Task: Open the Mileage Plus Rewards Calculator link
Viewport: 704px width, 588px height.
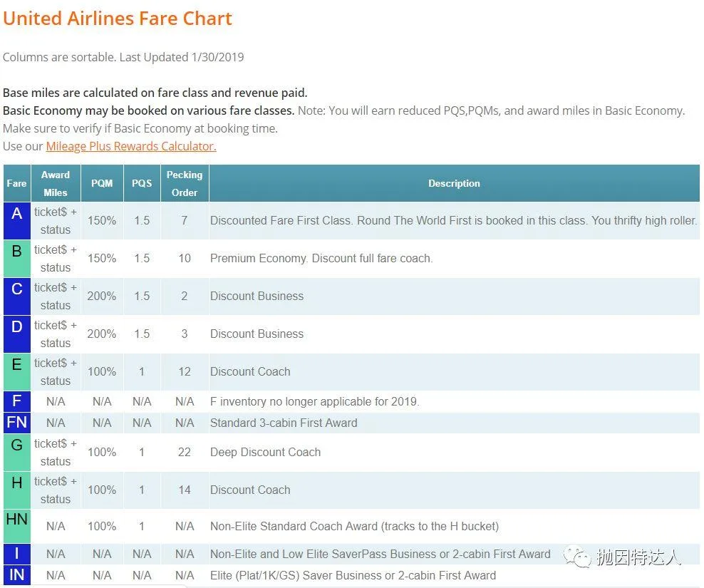Action: pyautogui.click(x=131, y=146)
